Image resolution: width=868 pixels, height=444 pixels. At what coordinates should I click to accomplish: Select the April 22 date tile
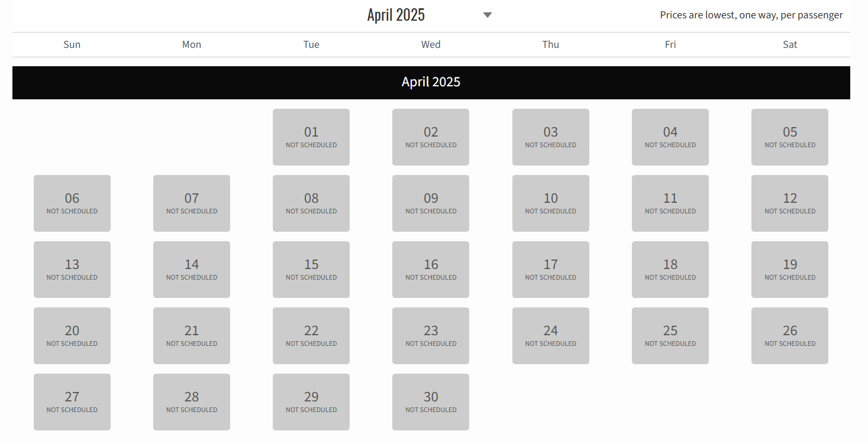point(311,336)
